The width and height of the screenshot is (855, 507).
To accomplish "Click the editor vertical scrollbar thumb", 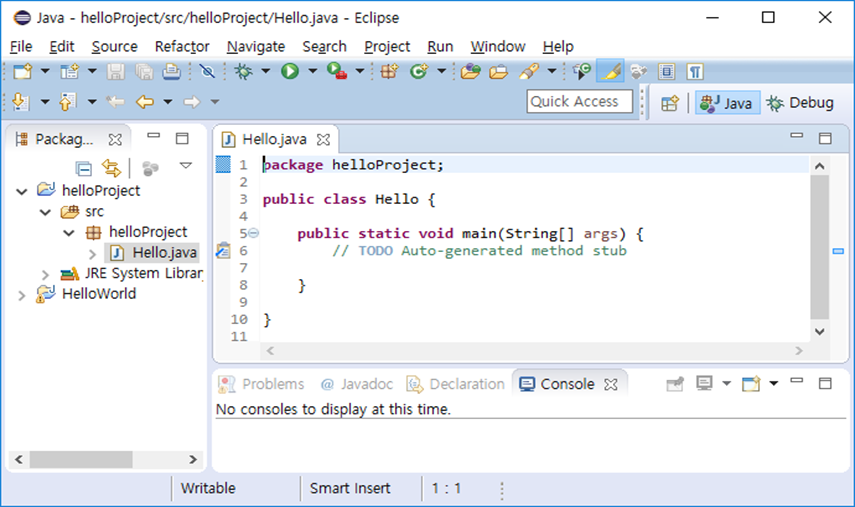I will point(820,247).
